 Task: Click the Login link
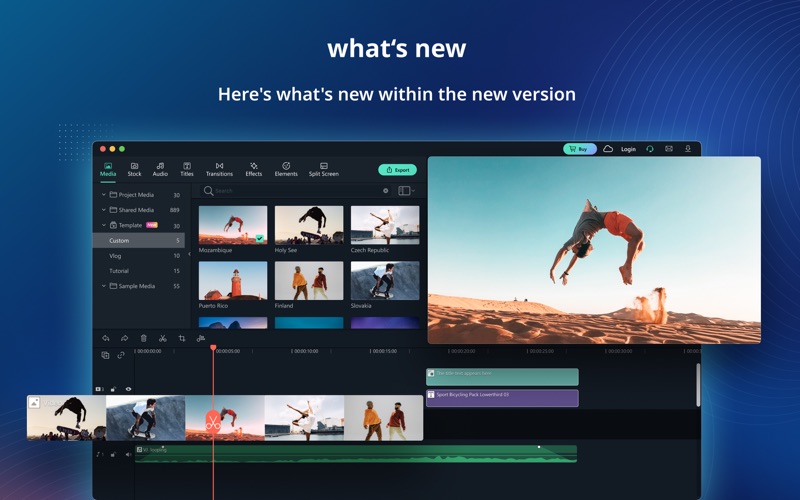(x=629, y=149)
